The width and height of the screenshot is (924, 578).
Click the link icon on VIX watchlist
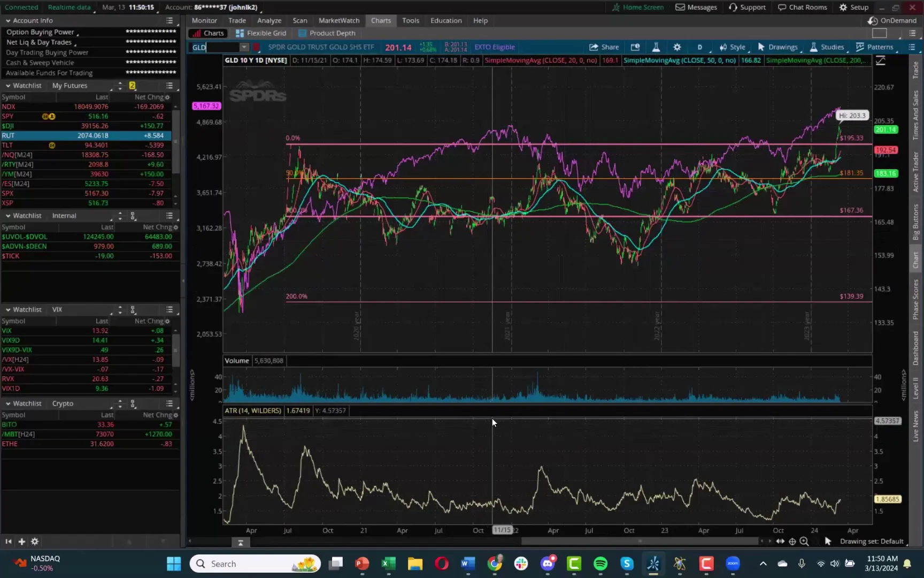[133, 310]
